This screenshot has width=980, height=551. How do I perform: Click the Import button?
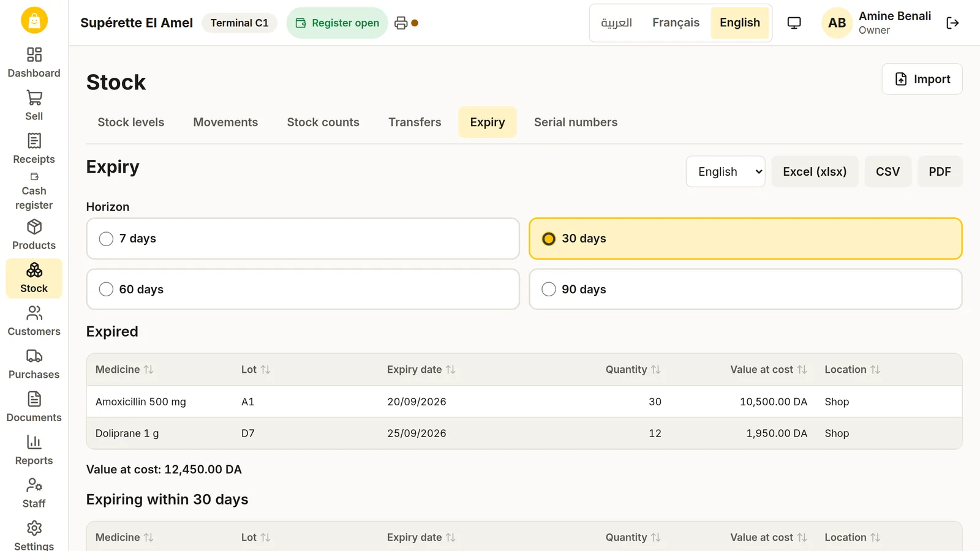click(x=922, y=79)
